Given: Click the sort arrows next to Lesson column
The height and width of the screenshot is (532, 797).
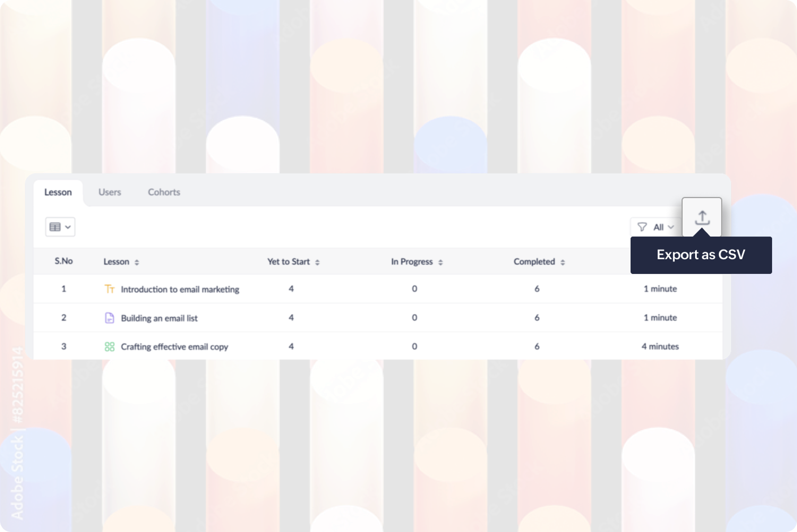Looking at the screenshot, I should click(x=136, y=261).
